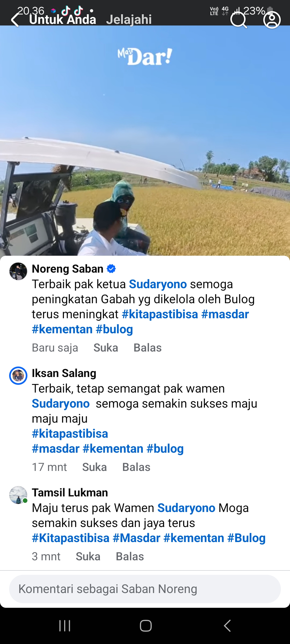Viewport: 290px width, 644px height.
Task: Tap Android recent apps button
Action: pyautogui.click(x=65, y=626)
